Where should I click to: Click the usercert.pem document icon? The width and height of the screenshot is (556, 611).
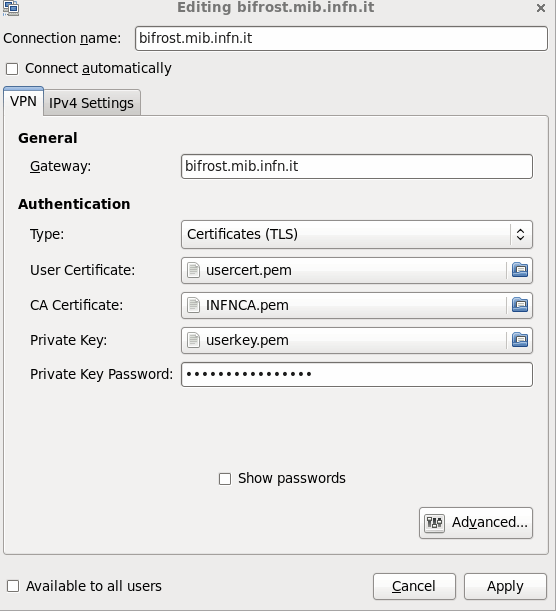coord(193,270)
